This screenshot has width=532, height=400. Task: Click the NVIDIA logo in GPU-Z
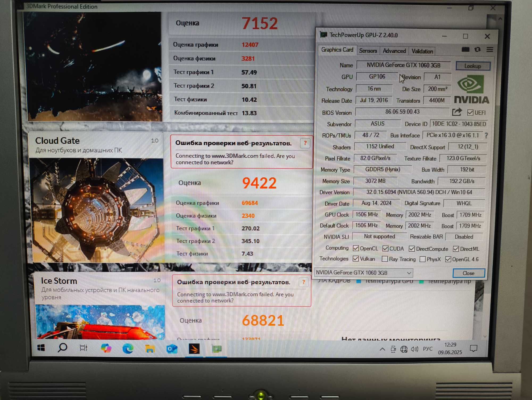pyautogui.click(x=471, y=89)
